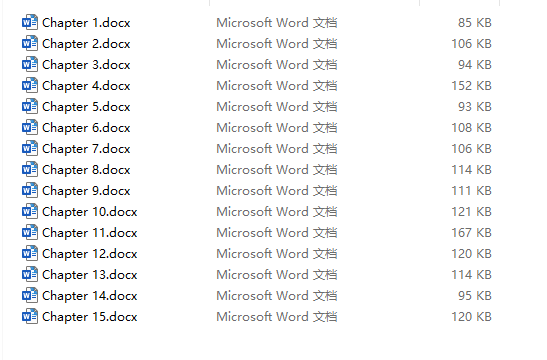Image resolution: width=547 pixels, height=360 pixels.
Task: Click the Chapter 8.docx file name
Action: pyautogui.click(x=86, y=170)
